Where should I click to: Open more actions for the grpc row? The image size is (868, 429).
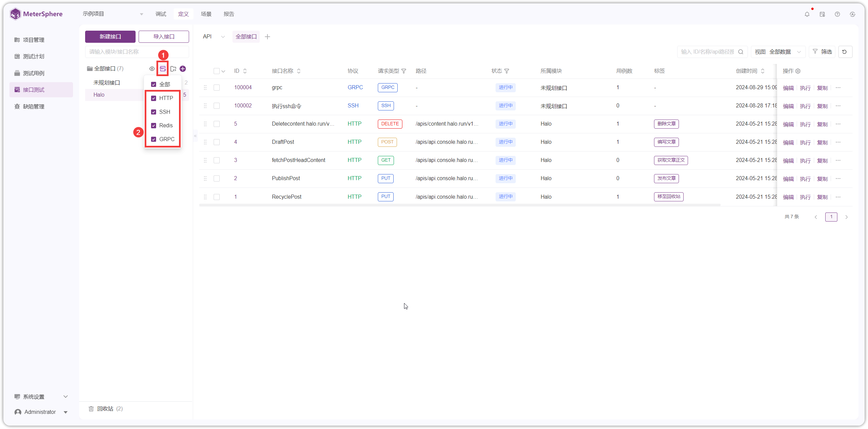838,88
